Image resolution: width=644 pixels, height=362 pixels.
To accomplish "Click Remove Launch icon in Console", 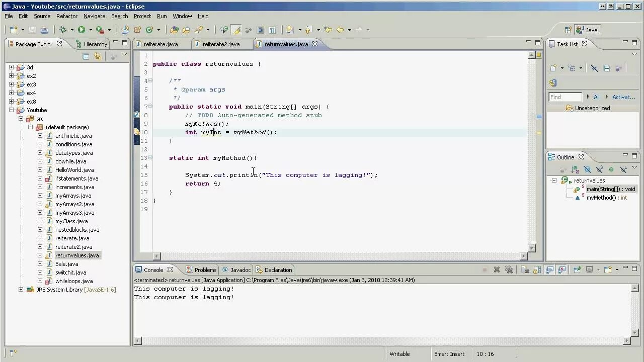I will coord(497,270).
